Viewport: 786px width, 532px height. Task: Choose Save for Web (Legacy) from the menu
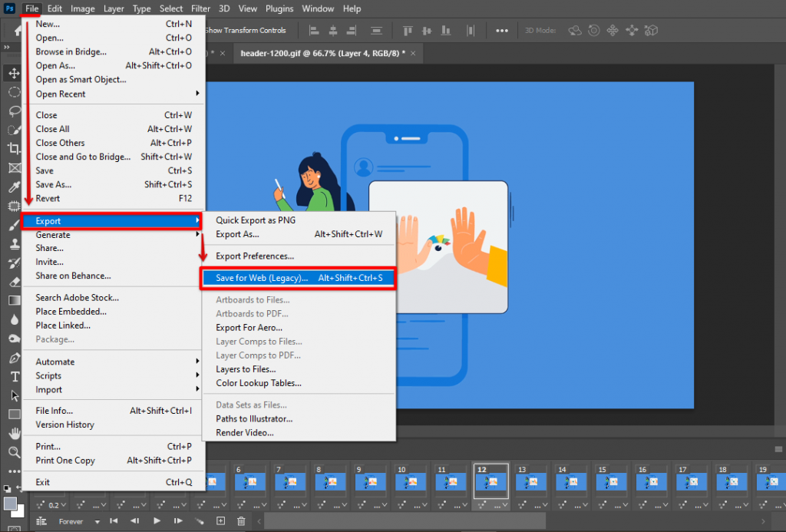coord(299,277)
